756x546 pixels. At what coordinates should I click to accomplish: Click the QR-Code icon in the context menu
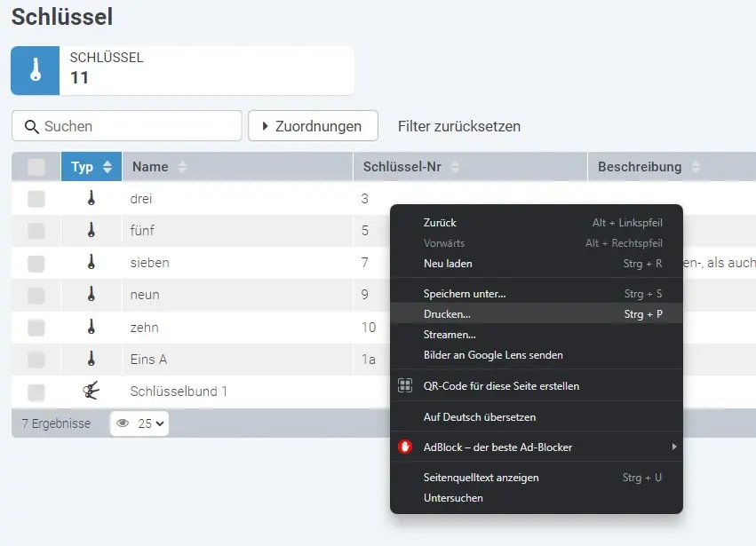tap(406, 387)
